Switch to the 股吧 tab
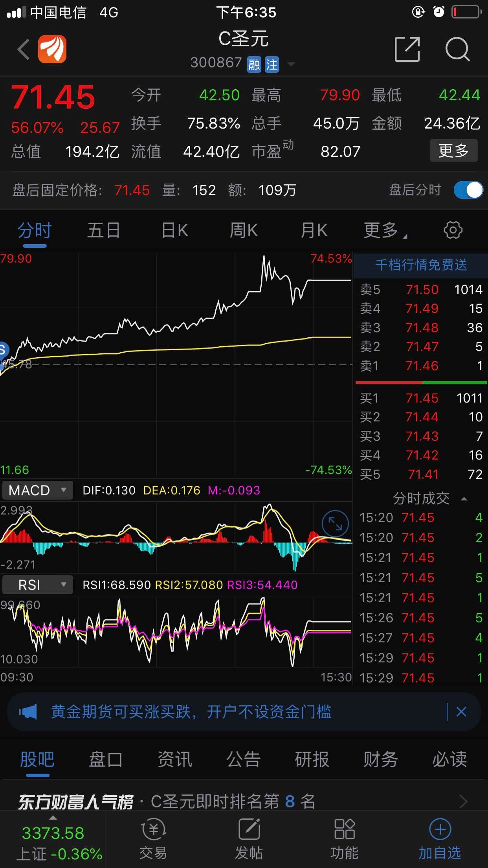This screenshot has height=868, width=488. (37, 759)
